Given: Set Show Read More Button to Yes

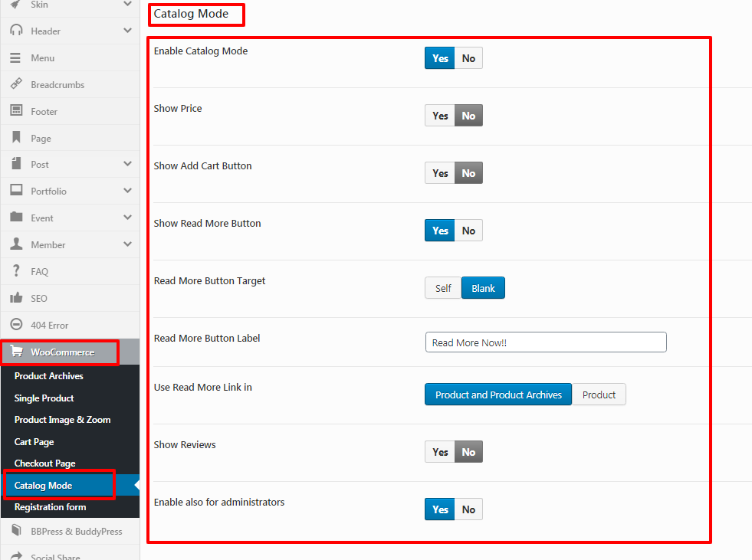Looking at the screenshot, I should [439, 231].
